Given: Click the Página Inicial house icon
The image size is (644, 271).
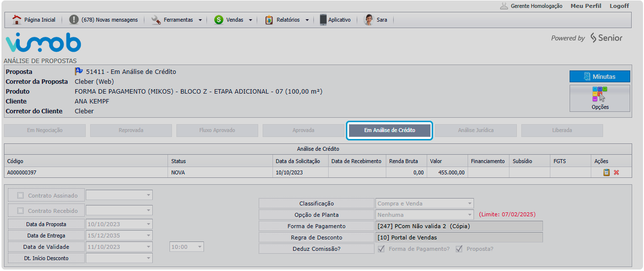Looking at the screenshot, I should [17, 20].
